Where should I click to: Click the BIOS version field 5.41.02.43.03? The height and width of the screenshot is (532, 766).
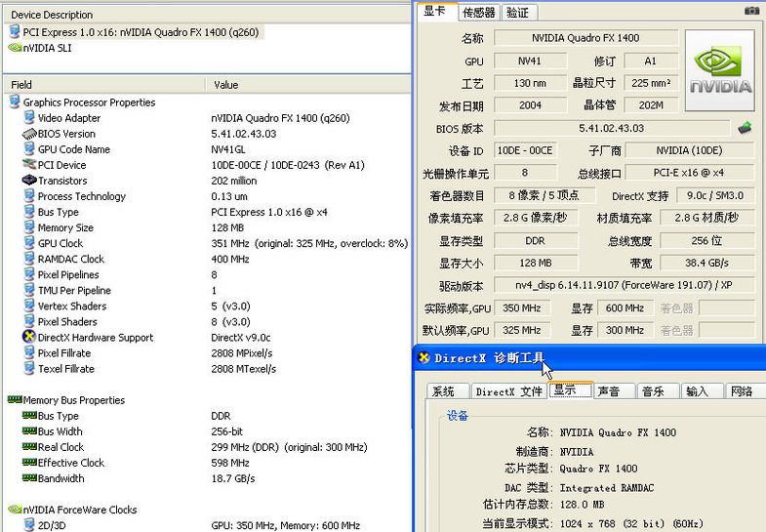click(x=612, y=128)
